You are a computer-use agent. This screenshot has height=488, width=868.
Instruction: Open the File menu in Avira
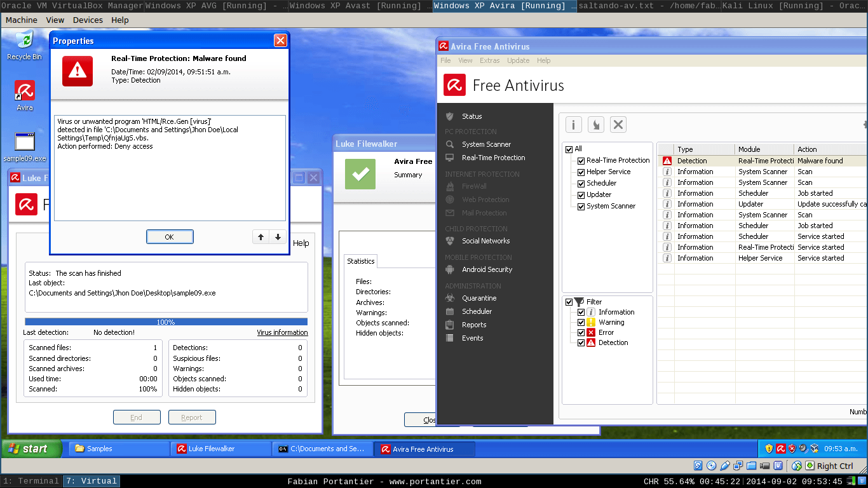click(445, 60)
